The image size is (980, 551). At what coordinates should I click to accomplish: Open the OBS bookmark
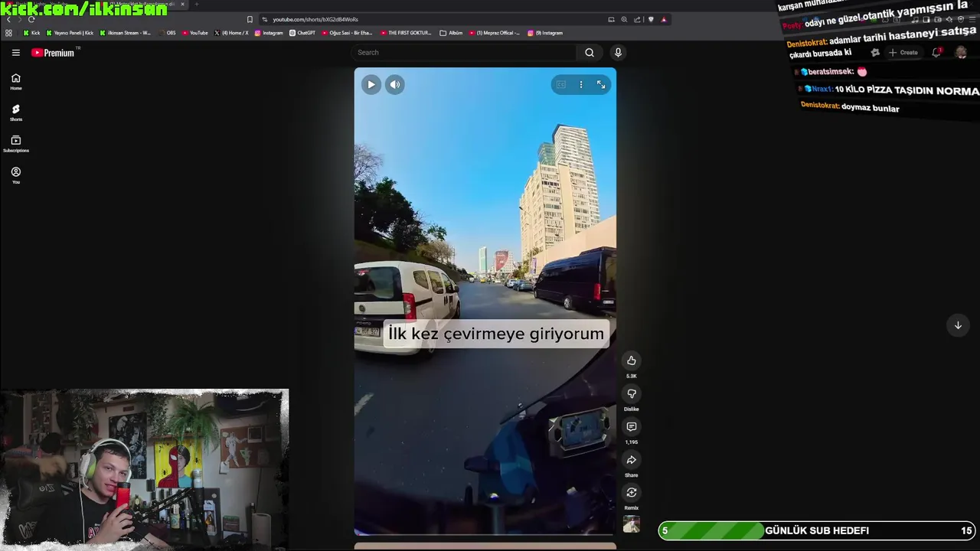[167, 33]
